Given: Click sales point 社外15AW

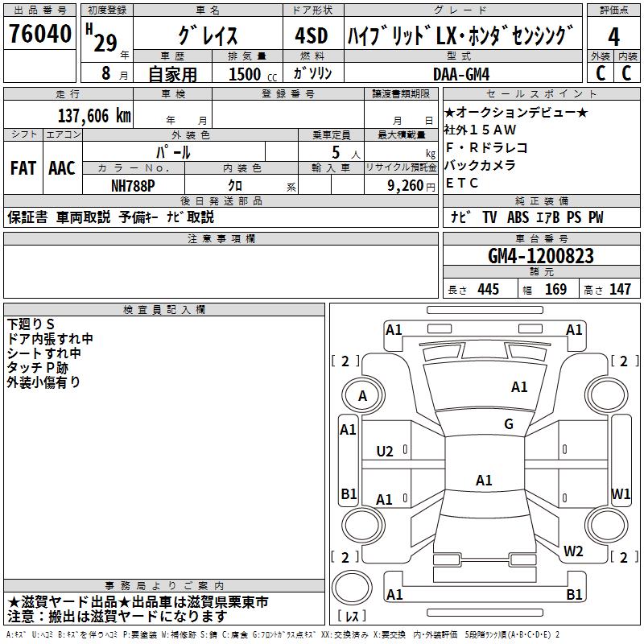Looking at the screenshot, I should (480, 130).
